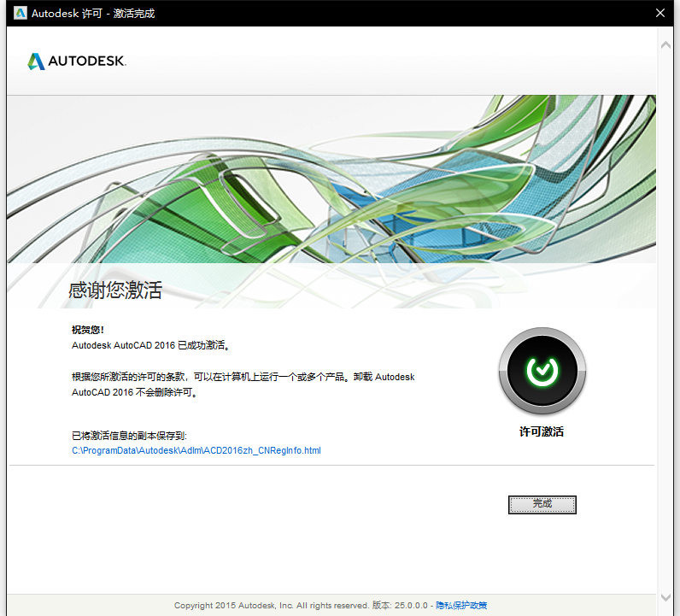
Task: Close the Autodesk license activation window
Action: (659, 13)
